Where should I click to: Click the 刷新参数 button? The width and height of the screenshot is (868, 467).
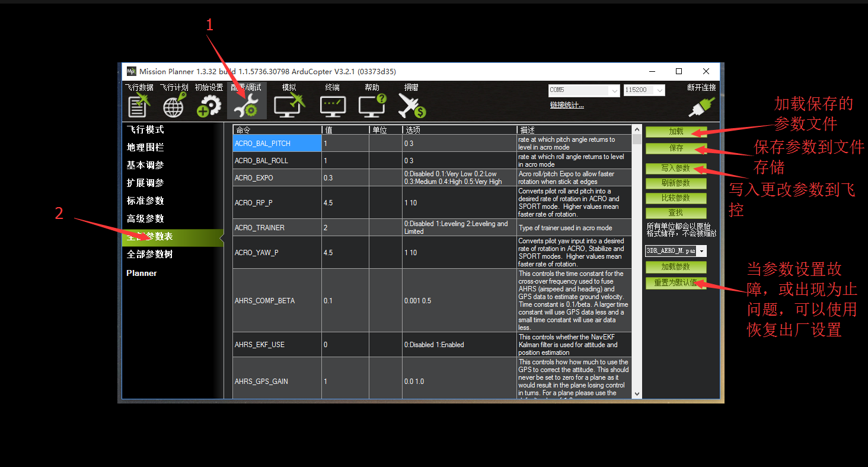point(676,183)
